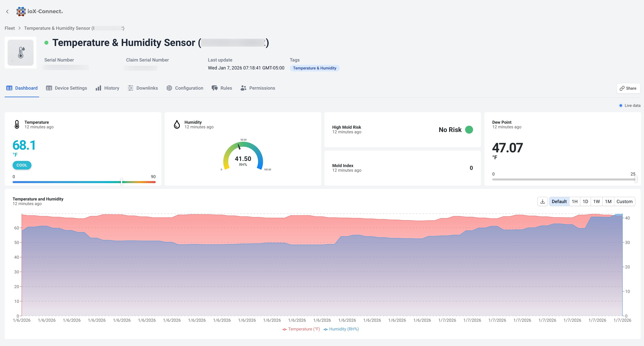
Task: Go to Fleet breadcrumb link
Action: (10, 28)
